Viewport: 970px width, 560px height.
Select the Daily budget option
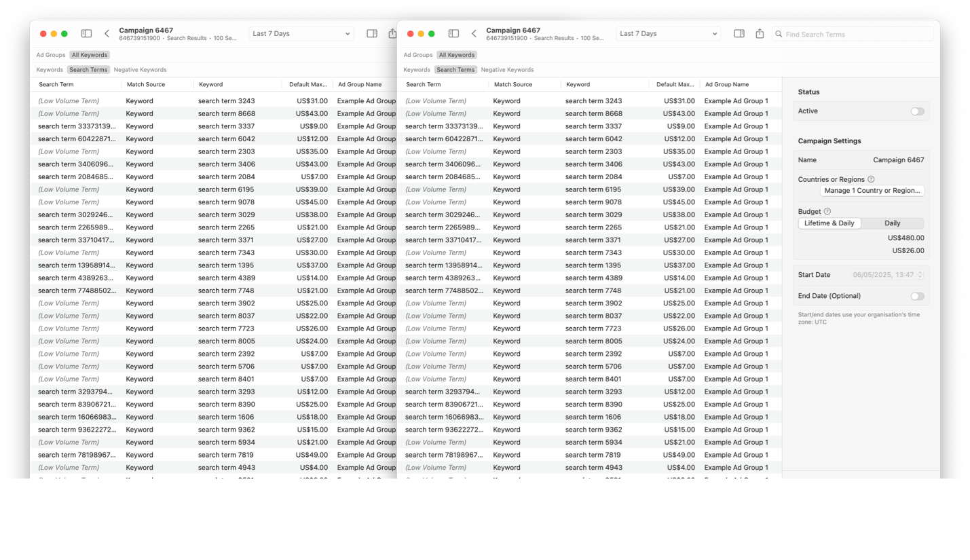(892, 223)
